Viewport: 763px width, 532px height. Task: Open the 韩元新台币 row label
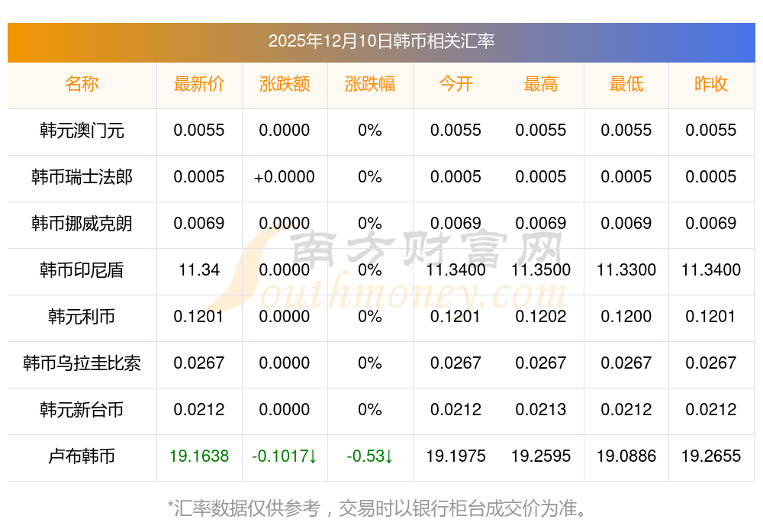[82, 410]
